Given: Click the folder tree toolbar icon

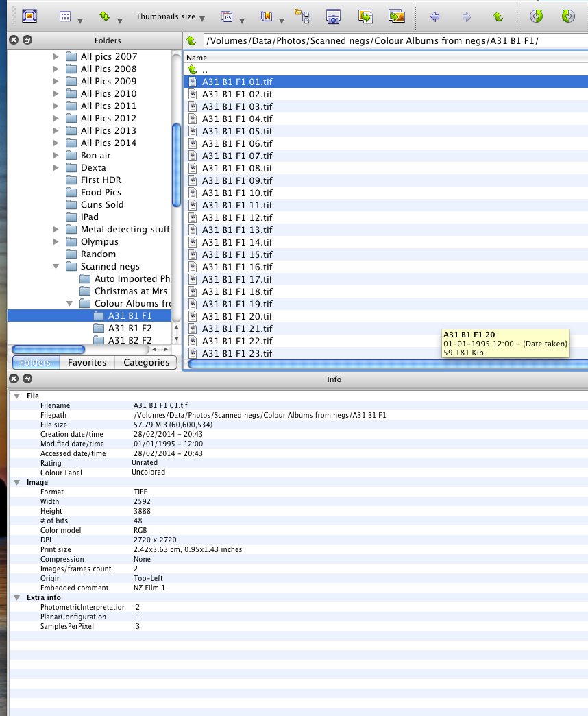Looking at the screenshot, I should tap(302, 16).
